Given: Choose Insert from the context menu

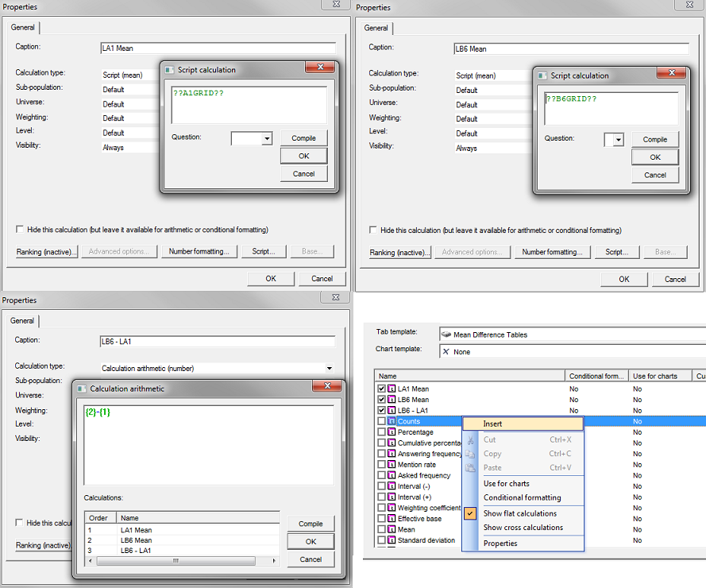Looking at the screenshot, I should click(x=492, y=424).
